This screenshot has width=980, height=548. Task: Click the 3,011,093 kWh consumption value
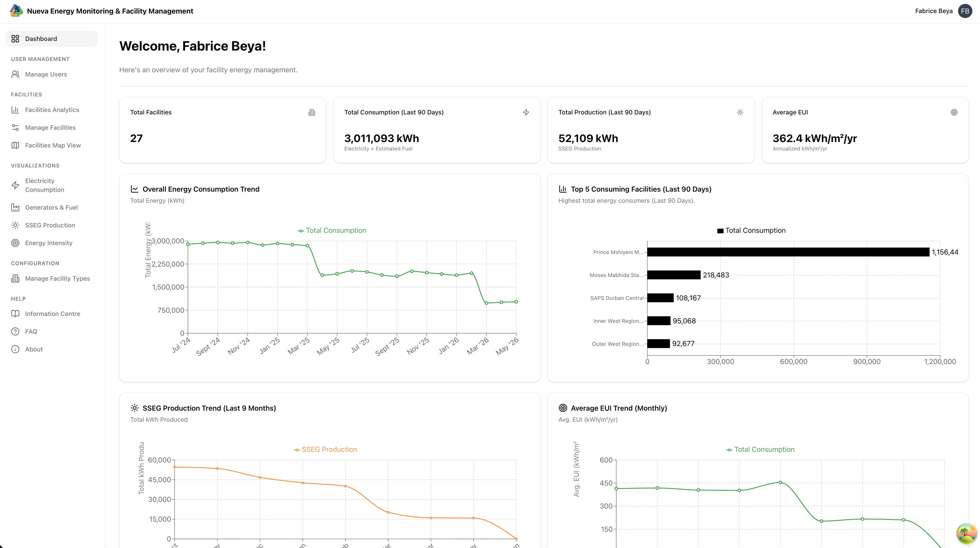381,138
